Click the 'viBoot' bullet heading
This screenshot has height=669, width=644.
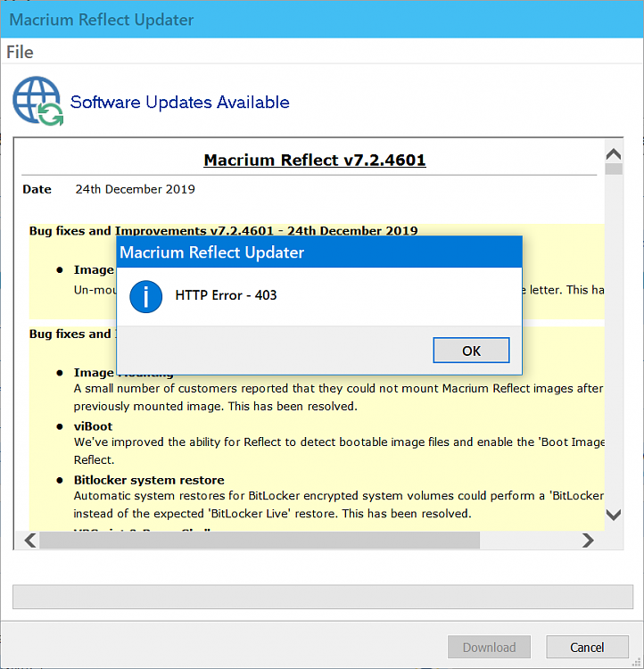point(93,426)
